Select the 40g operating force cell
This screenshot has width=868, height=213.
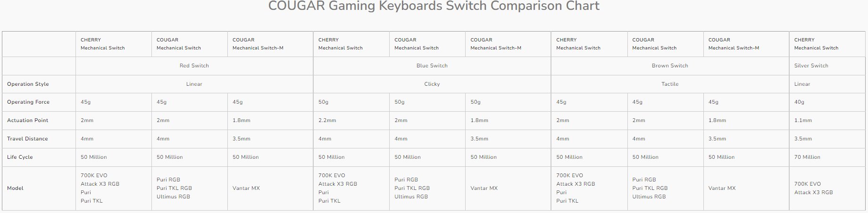pos(799,102)
